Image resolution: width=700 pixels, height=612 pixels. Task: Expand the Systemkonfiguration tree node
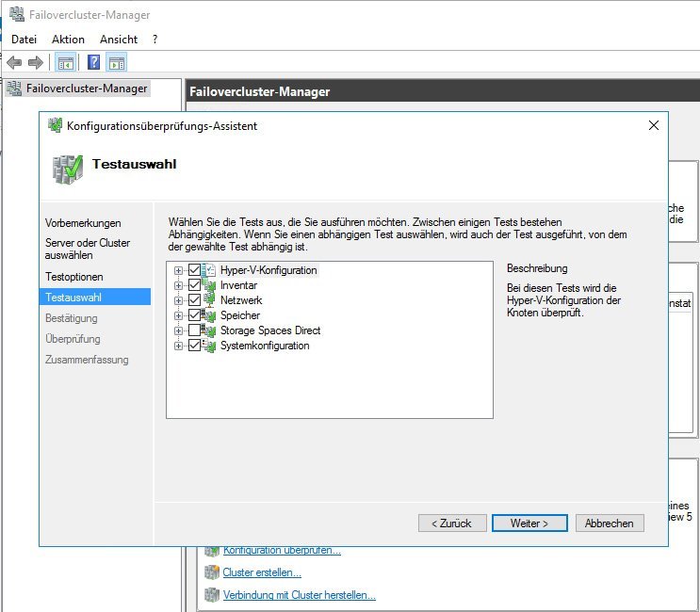click(x=178, y=346)
